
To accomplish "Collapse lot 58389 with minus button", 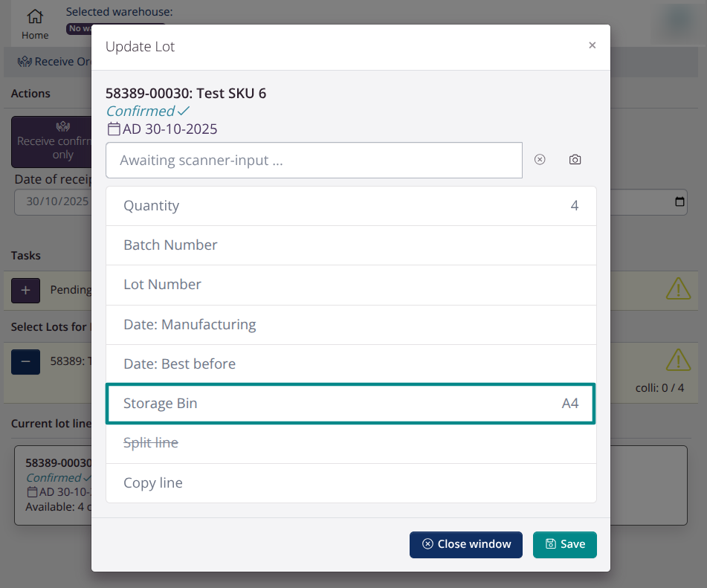I will tap(25, 361).
